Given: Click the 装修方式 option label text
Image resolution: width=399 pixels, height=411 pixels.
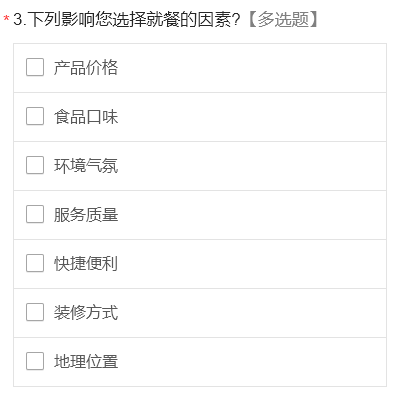Looking at the screenshot, I should tap(86, 313).
